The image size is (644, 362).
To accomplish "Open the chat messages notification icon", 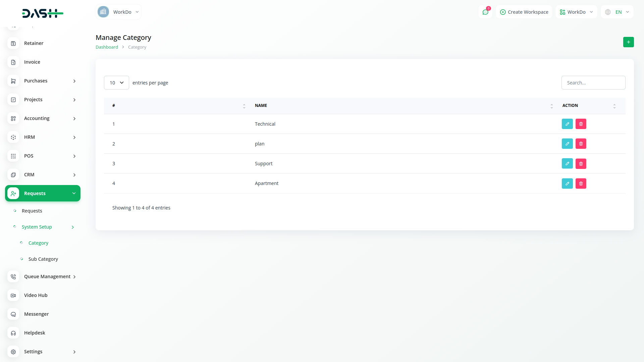I will (x=485, y=12).
